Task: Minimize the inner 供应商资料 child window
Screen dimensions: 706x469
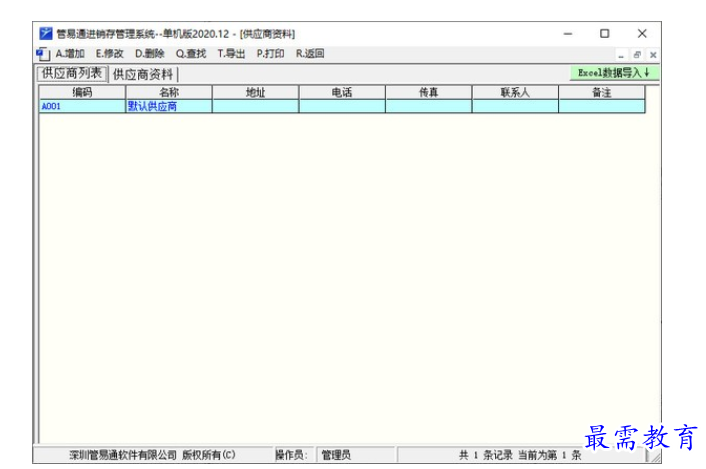Action: click(621, 55)
